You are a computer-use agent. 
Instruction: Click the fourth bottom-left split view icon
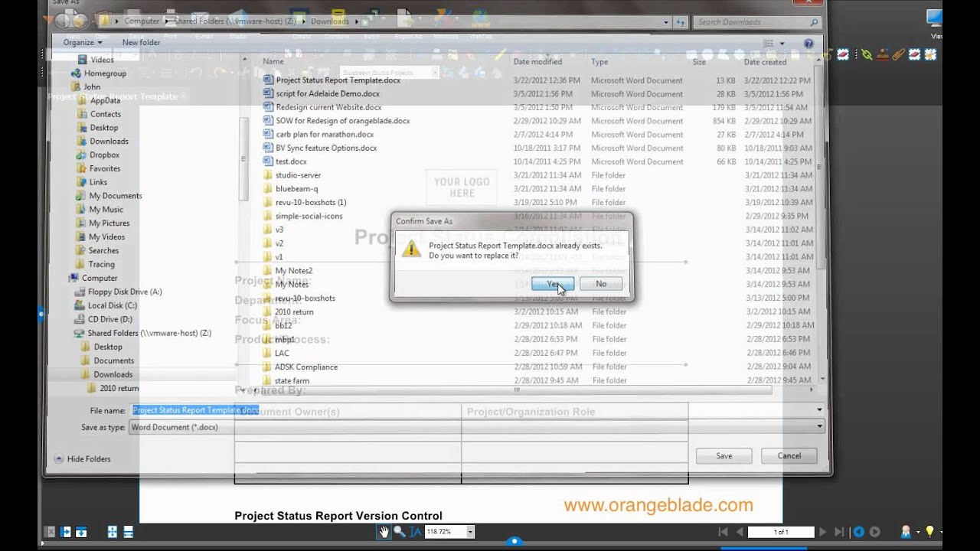point(113,531)
